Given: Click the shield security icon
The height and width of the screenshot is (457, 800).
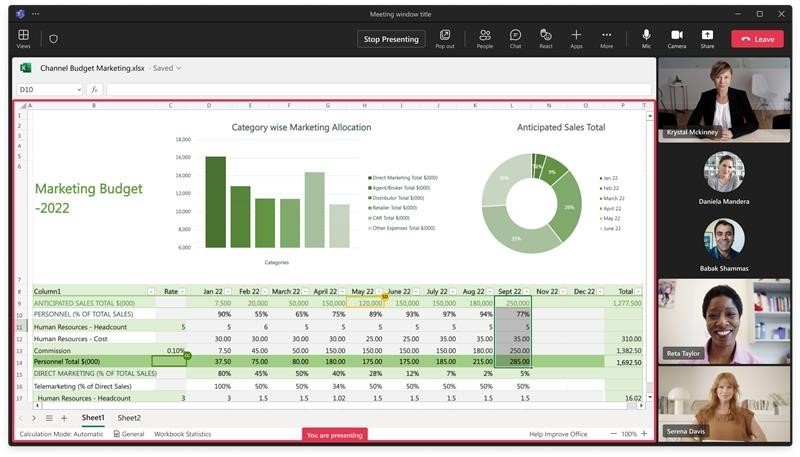Looking at the screenshot, I should (x=53, y=39).
